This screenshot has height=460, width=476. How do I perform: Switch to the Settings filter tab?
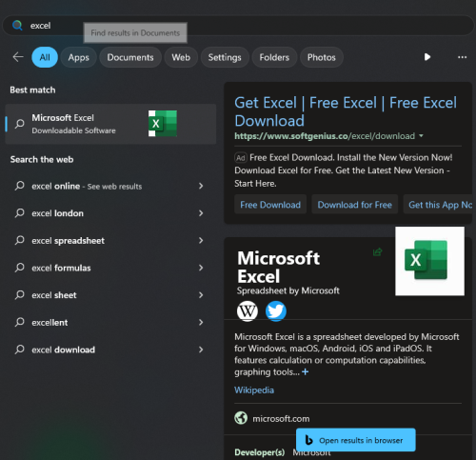click(225, 57)
